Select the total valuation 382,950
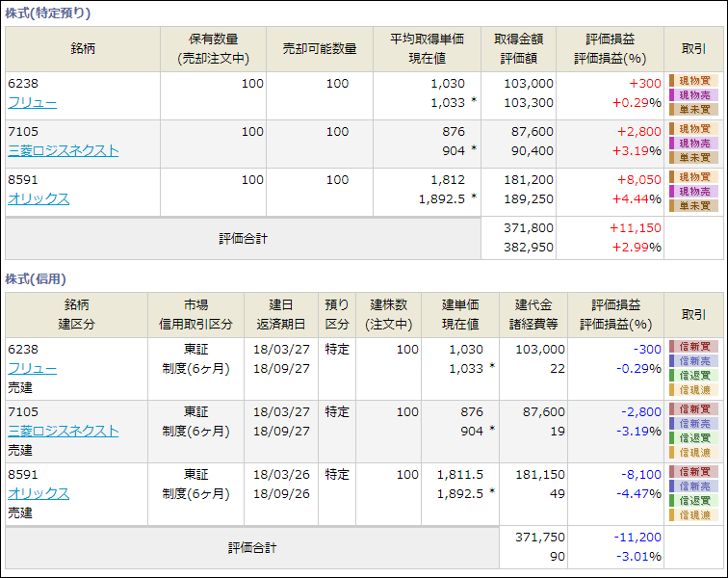Image resolution: width=728 pixels, height=578 pixels. (x=529, y=248)
